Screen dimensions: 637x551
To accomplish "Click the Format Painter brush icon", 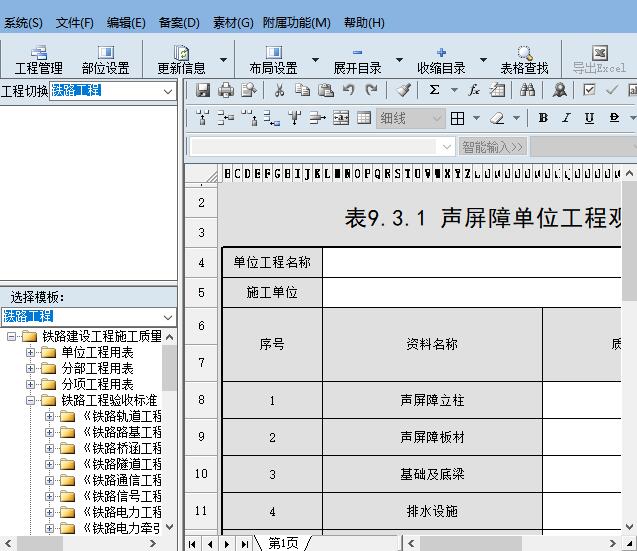I will 402,90.
